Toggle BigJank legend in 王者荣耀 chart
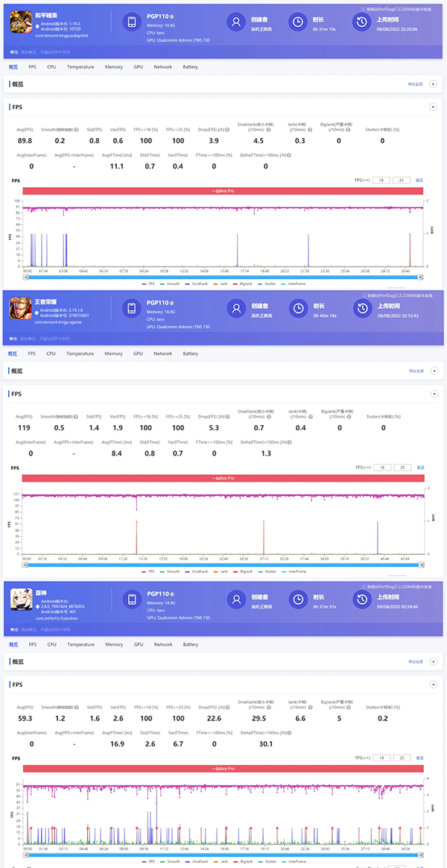This screenshot has height=868, width=447. click(x=246, y=571)
